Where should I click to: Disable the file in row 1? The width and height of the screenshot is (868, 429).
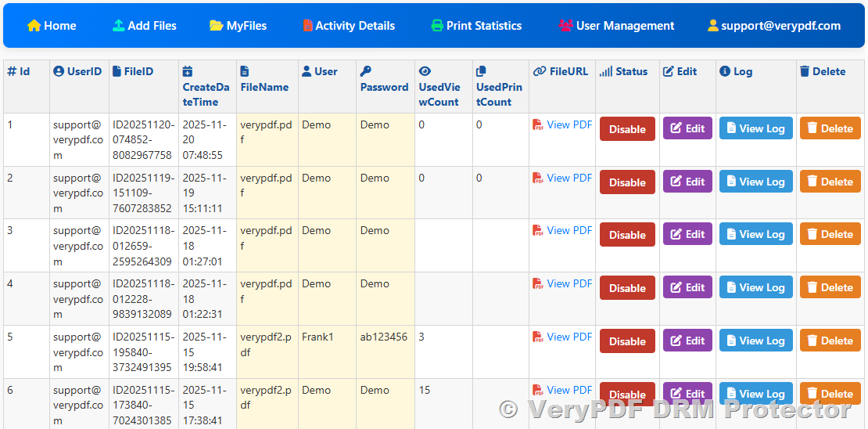click(x=627, y=129)
